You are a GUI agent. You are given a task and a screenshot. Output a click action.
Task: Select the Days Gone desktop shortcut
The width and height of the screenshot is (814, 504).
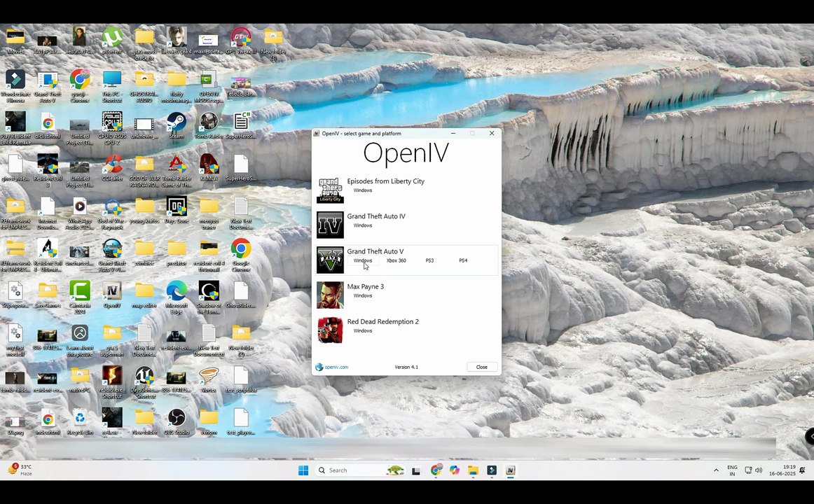pyautogui.click(x=177, y=210)
